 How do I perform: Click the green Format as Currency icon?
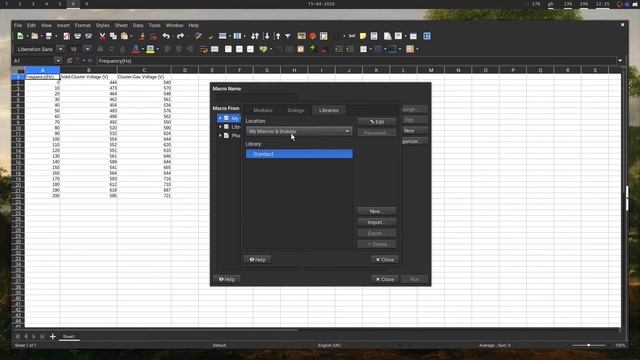click(x=263, y=49)
